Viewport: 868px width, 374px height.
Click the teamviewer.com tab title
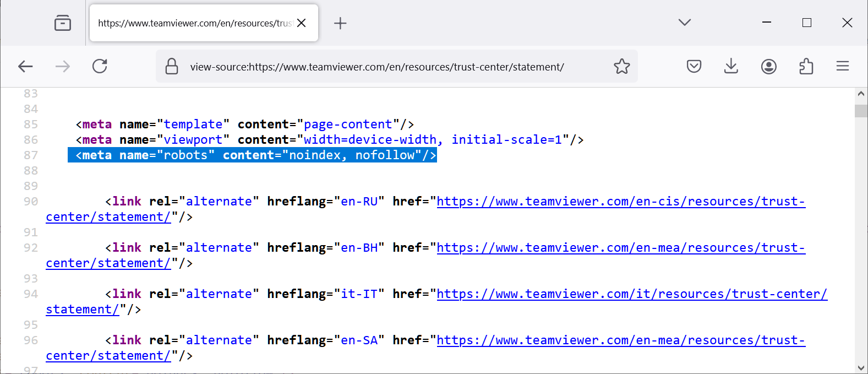(195, 23)
